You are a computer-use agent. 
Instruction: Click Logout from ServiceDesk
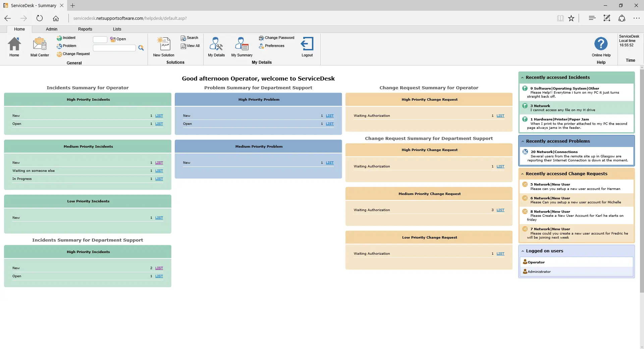307,46
